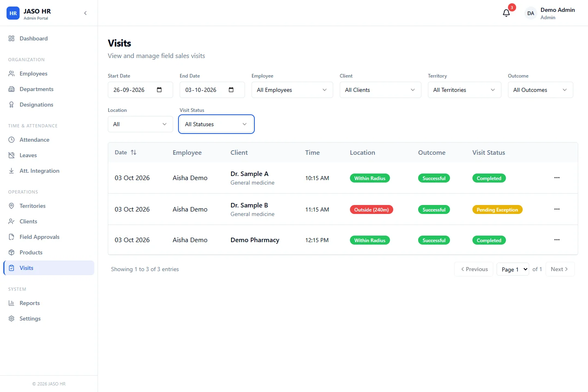The image size is (588, 392).
Task: Open the All Outcomes dropdown
Action: (x=541, y=90)
